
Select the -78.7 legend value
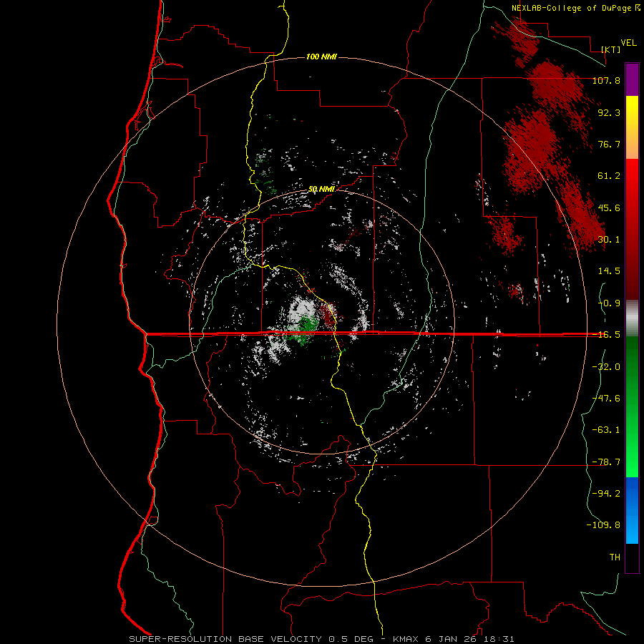[x=606, y=462]
